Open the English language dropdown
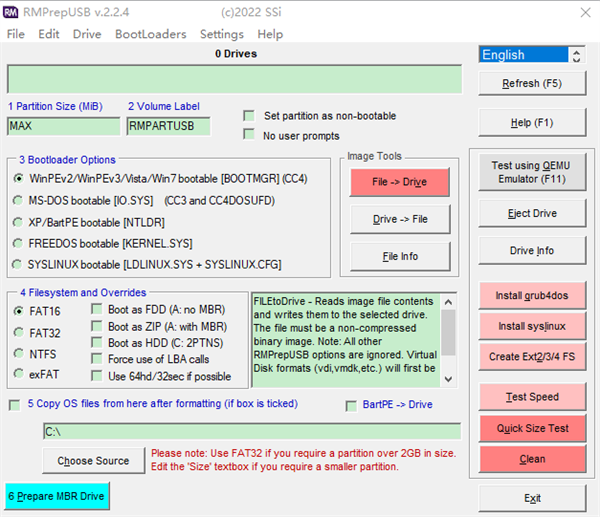600x517 pixels. click(x=531, y=55)
